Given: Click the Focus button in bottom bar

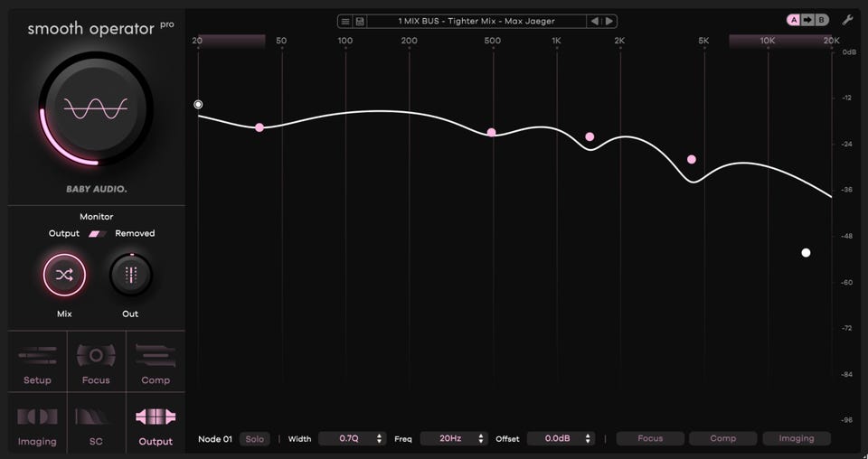Looking at the screenshot, I should tap(650, 438).
